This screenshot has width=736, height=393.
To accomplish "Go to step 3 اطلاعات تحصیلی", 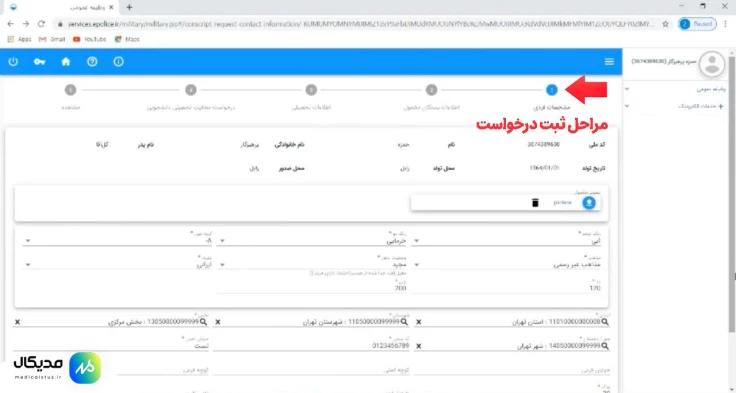I will click(x=311, y=90).
